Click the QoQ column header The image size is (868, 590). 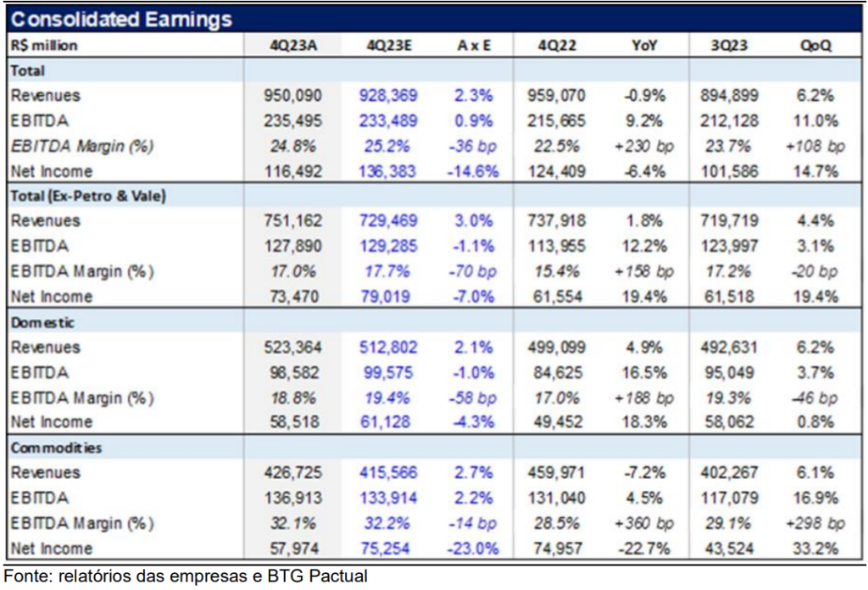click(x=815, y=46)
